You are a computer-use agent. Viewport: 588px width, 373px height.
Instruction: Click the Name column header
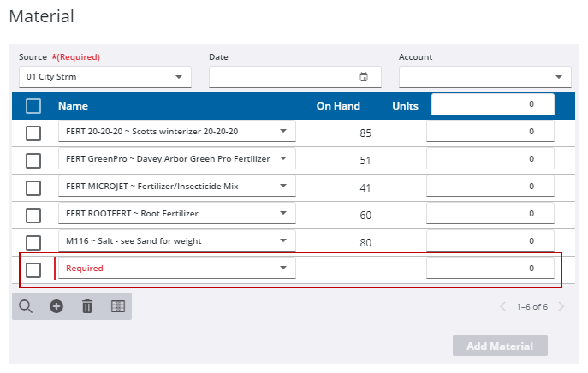[x=73, y=106]
